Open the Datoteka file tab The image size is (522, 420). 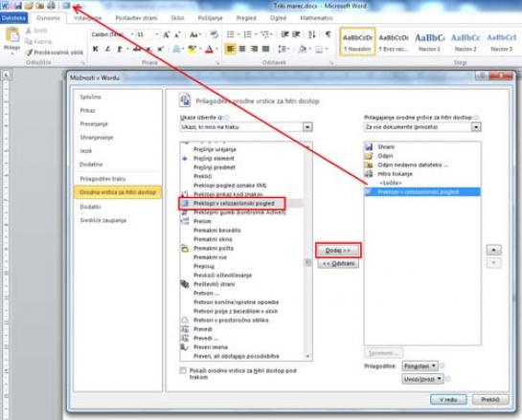point(13,18)
